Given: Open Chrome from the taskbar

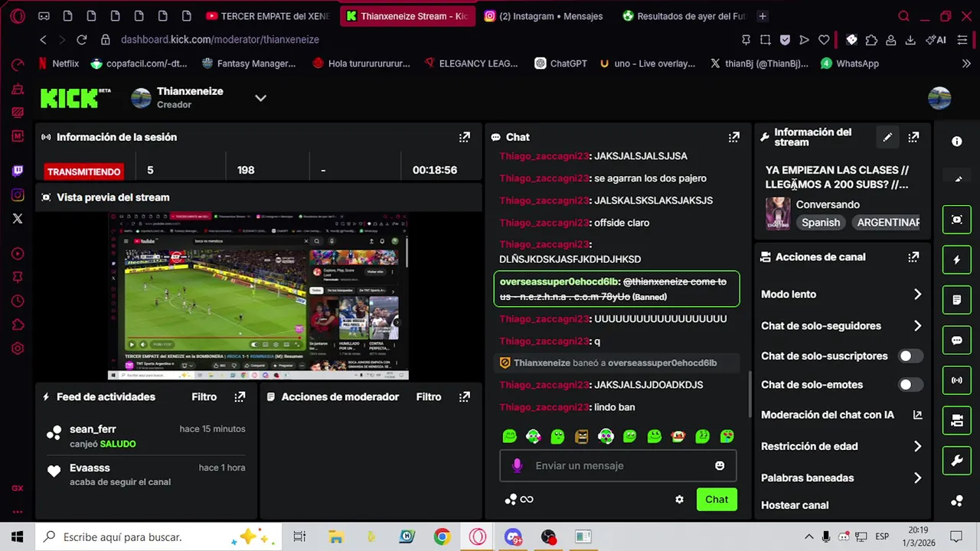Looking at the screenshot, I should [x=442, y=536].
